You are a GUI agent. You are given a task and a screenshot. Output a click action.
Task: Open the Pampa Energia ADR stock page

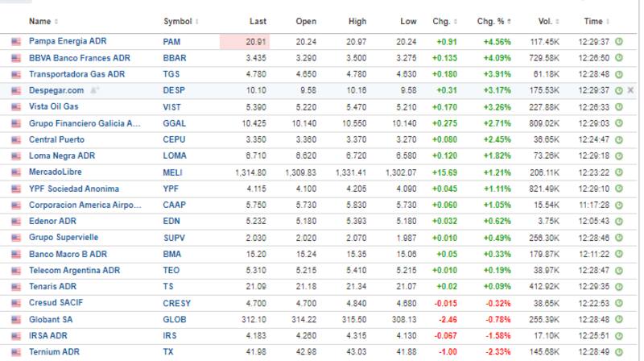click(x=68, y=41)
